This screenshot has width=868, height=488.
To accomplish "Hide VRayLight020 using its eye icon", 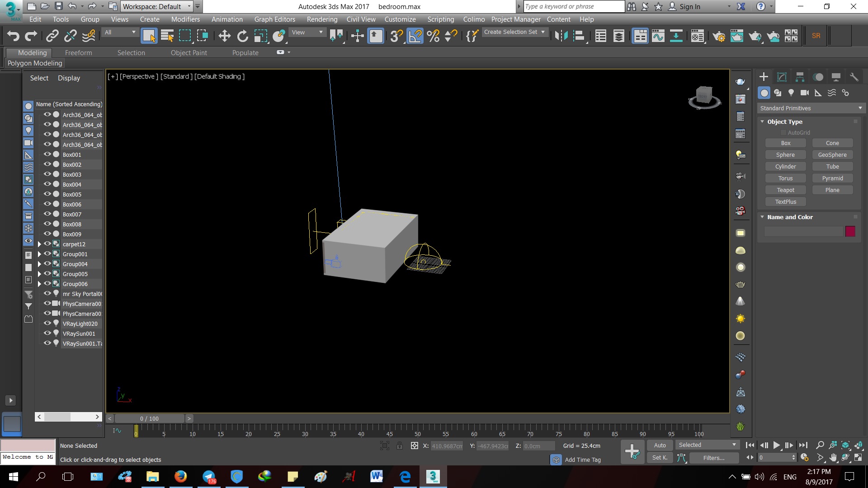I will 47,324.
